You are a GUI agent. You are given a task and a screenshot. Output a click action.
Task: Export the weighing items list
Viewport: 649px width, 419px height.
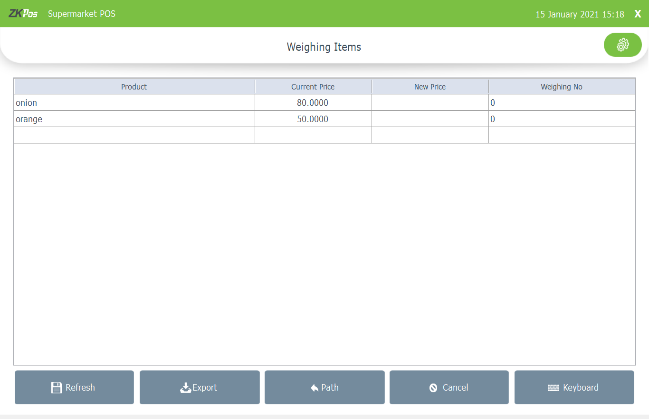(x=200, y=387)
